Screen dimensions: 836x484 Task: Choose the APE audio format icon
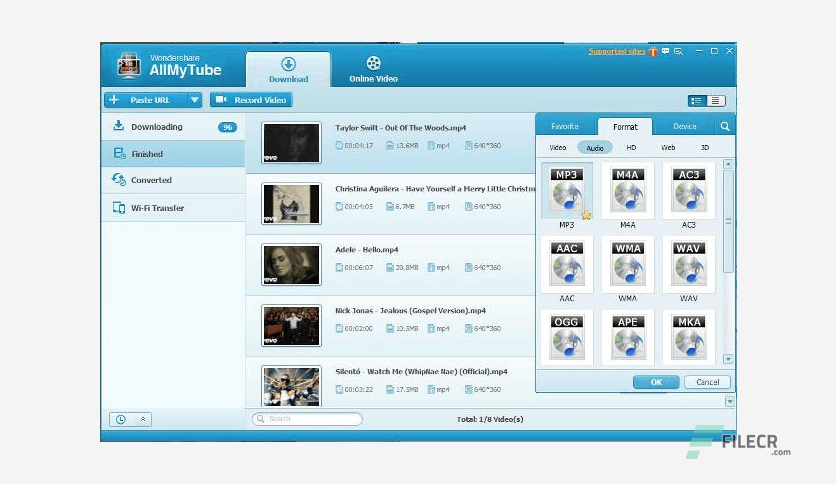(628, 337)
